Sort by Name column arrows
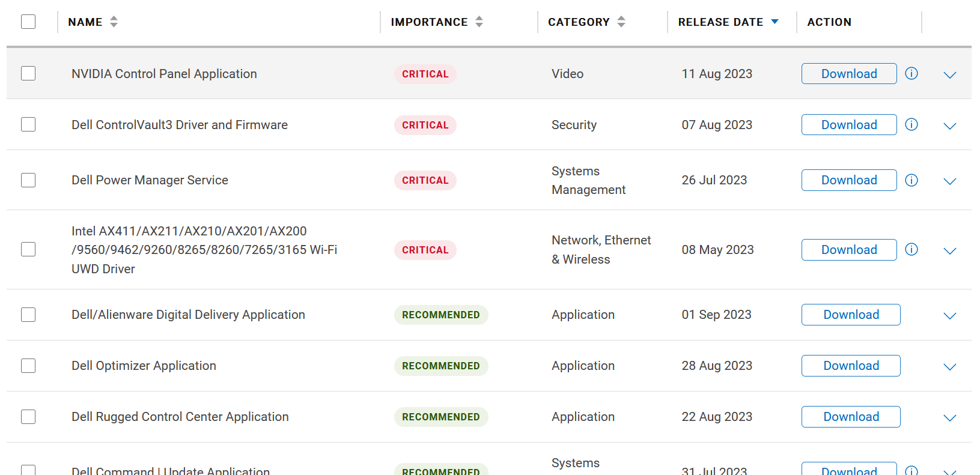Viewport: 980px width, 475px height. (x=114, y=22)
